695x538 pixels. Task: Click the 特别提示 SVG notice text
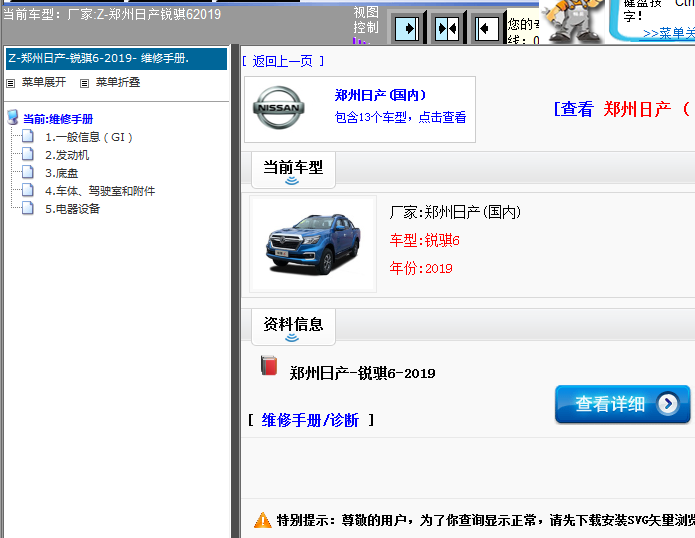pos(485,520)
